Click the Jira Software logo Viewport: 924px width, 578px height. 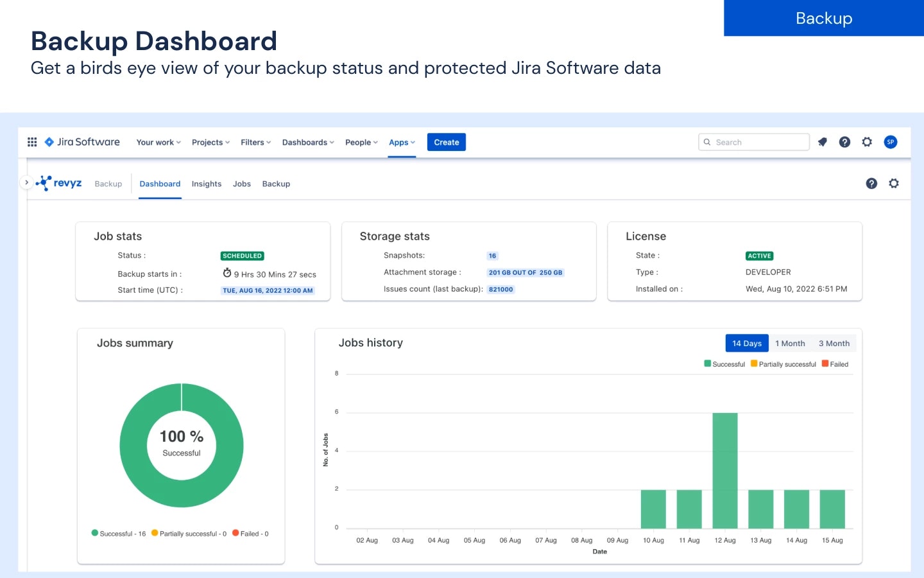click(x=82, y=142)
